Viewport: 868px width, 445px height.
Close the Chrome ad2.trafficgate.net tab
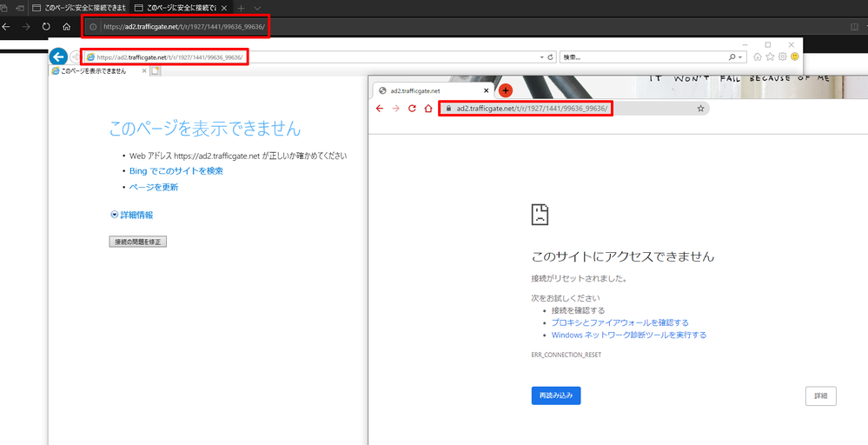pyautogui.click(x=487, y=90)
